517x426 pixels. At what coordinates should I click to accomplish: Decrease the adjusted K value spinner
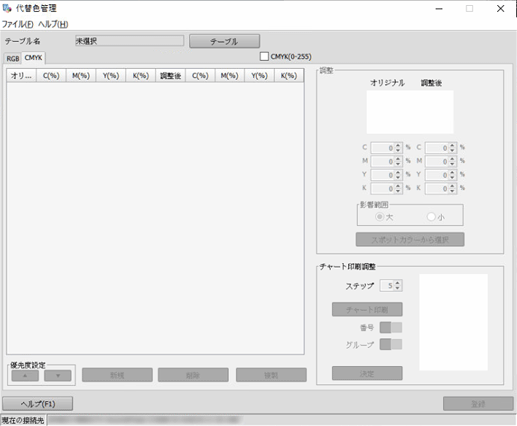coord(452,190)
